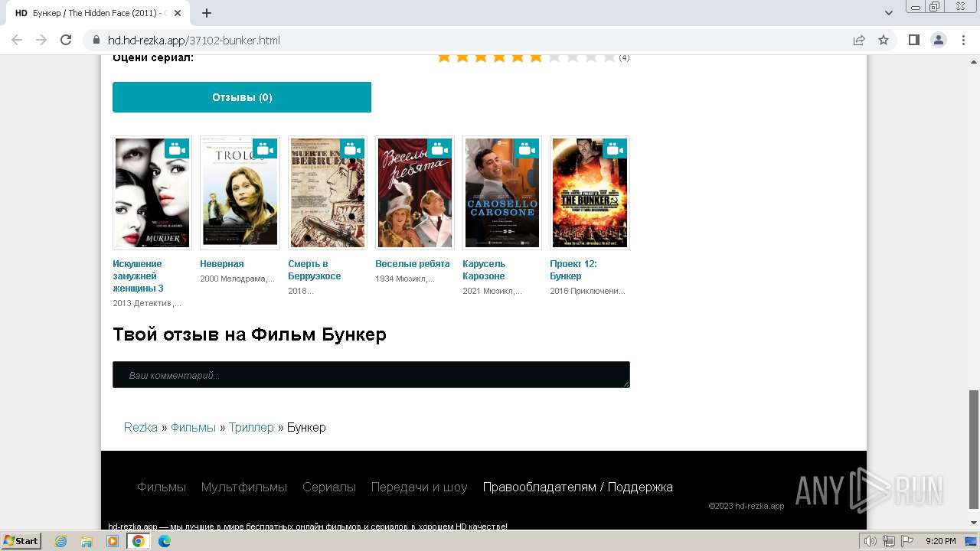The width and height of the screenshot is (980, 551).
Task: Open the Project 12 The Bunker poster thumbnail
Action: [590, 193]
